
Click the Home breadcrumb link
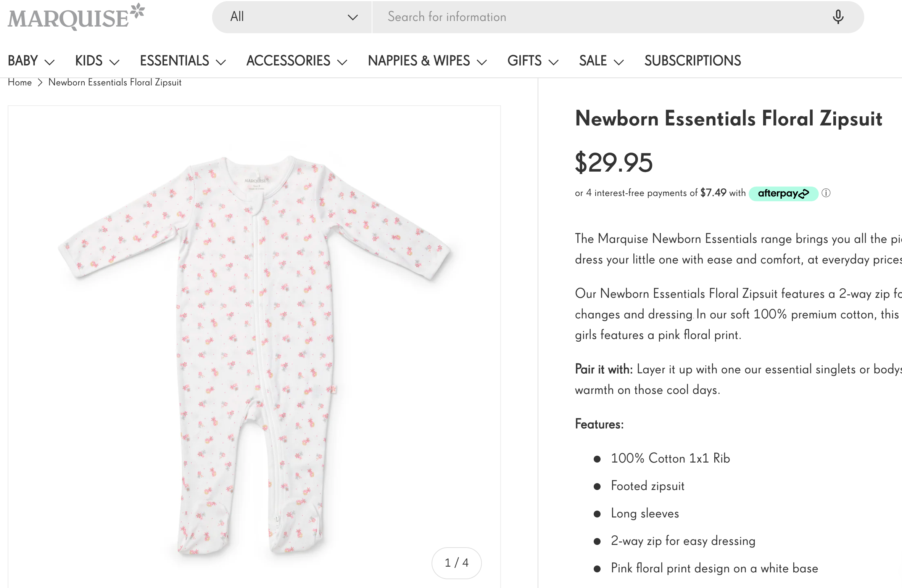pyautogui.click(x=20, y=82)
